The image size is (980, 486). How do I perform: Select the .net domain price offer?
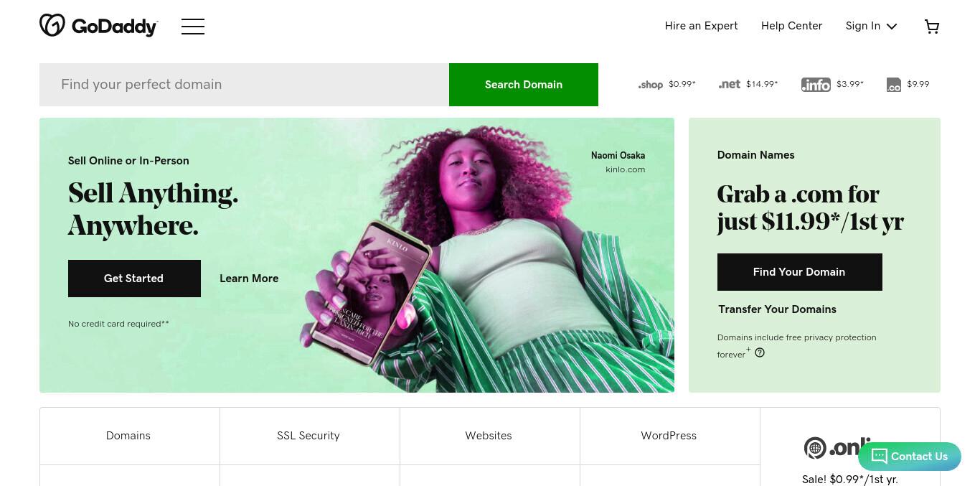pos(748,84)
